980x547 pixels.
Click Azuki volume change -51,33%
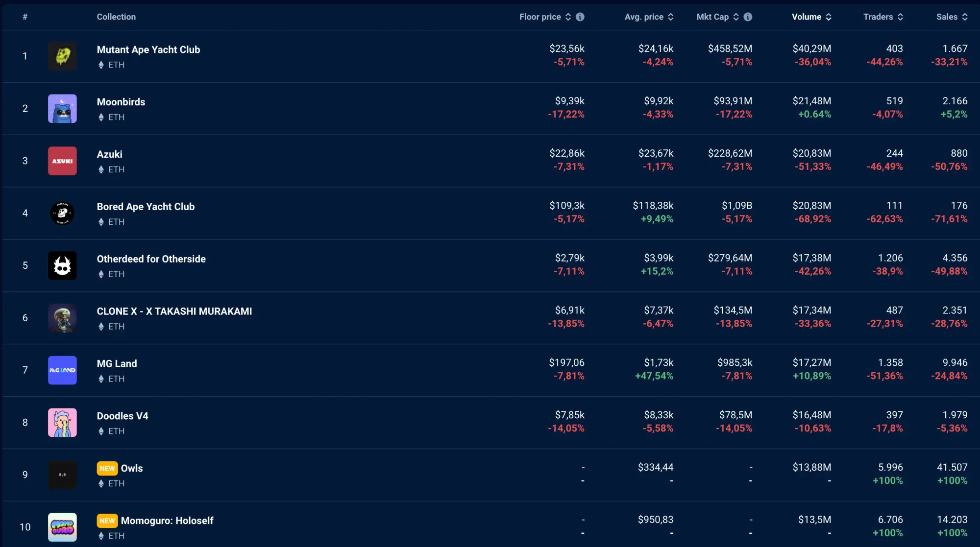(813, 167)
